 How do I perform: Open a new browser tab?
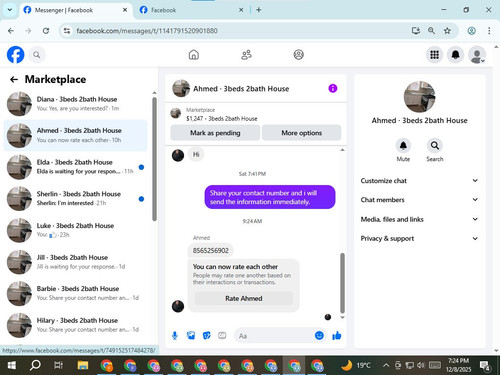pos(258,10)
